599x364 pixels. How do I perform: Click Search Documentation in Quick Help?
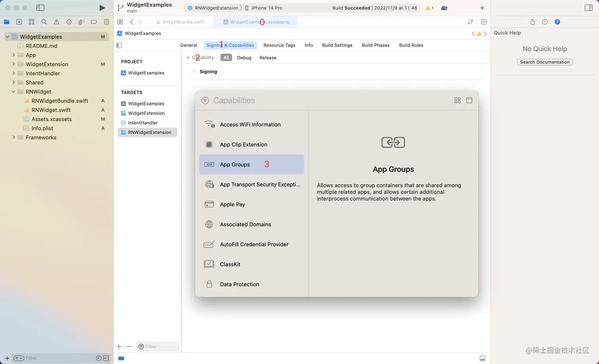(545, 62)
